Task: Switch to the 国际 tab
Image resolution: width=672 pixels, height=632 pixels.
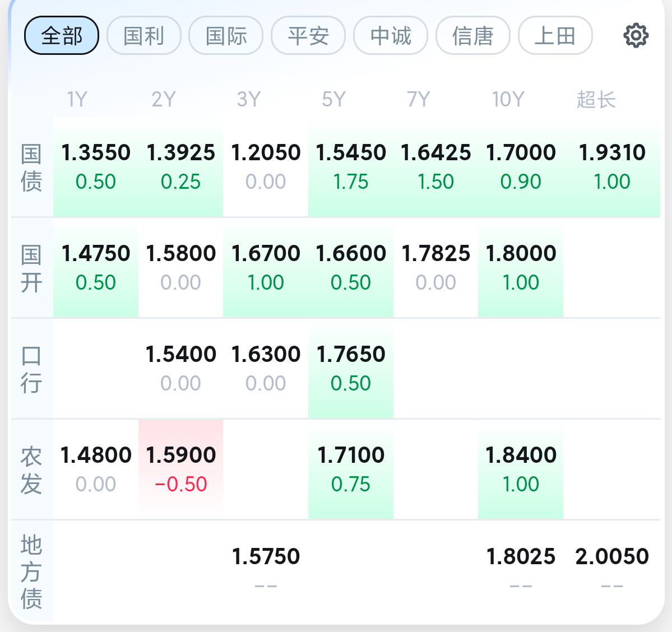Action: pyautogui.click(x=226, y=36)
